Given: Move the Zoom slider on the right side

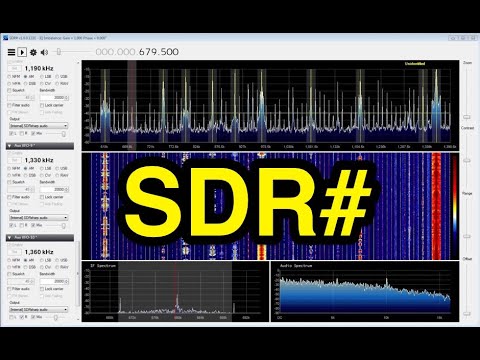Looking at the screenshot, I should 467,117.
